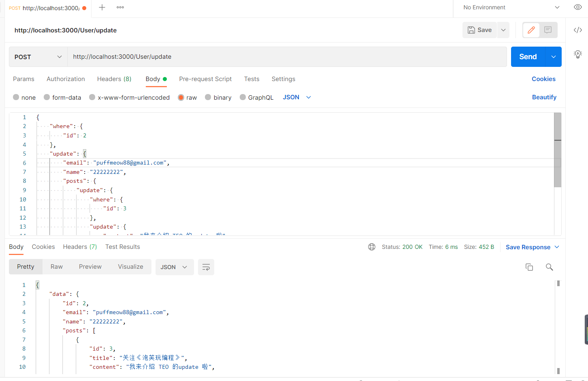Select the none body type

coord(24,97)
